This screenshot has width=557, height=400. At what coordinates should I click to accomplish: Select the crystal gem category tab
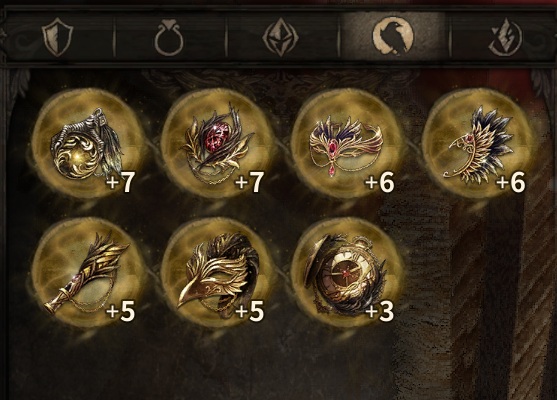point(280,37)
